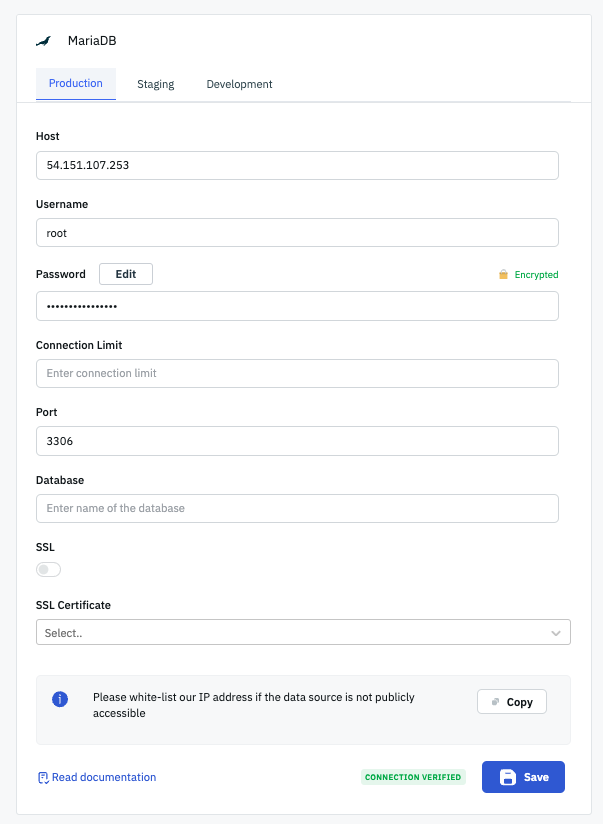
Task: Toggle the SSL switch
Action: pos(48,569)
